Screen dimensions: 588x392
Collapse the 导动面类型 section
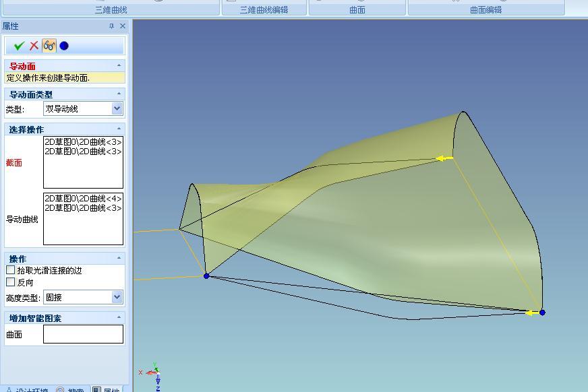(x=119, y=94)
